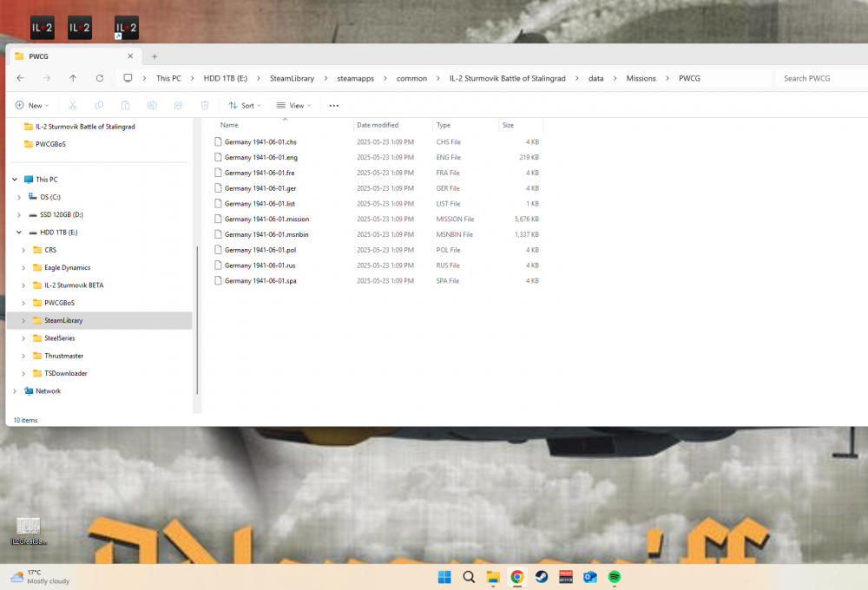Click the Share icon in the toolbar
This screenshot has height=590, width=868.
click(x=178, y=105)
